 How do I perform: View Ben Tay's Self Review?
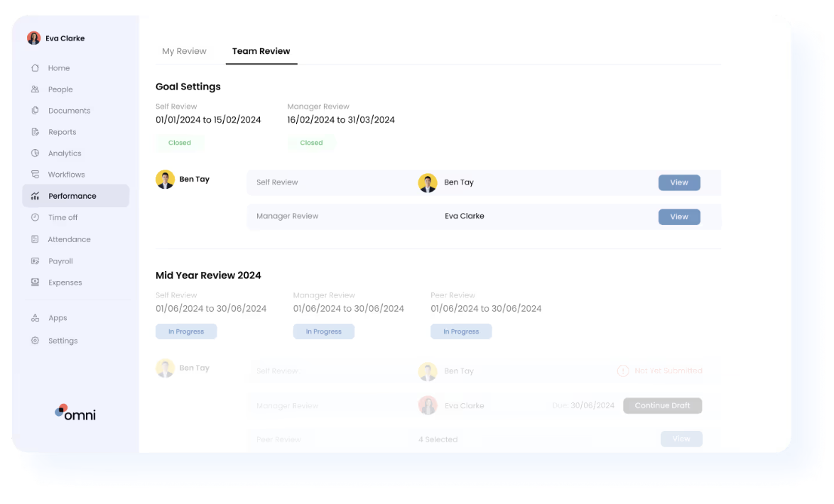point(678,182)
